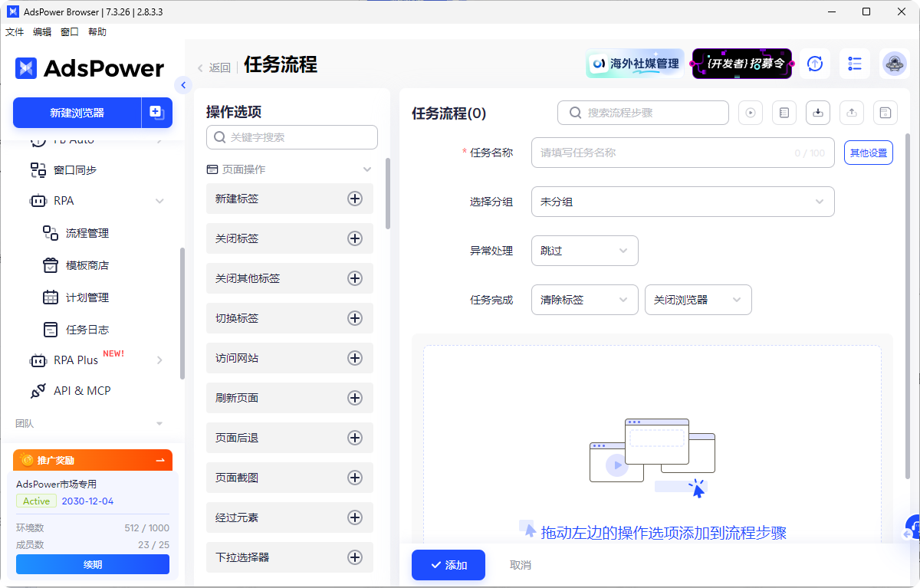Save the flow with the save icon
Screen dimensions: 920x588
885,113
